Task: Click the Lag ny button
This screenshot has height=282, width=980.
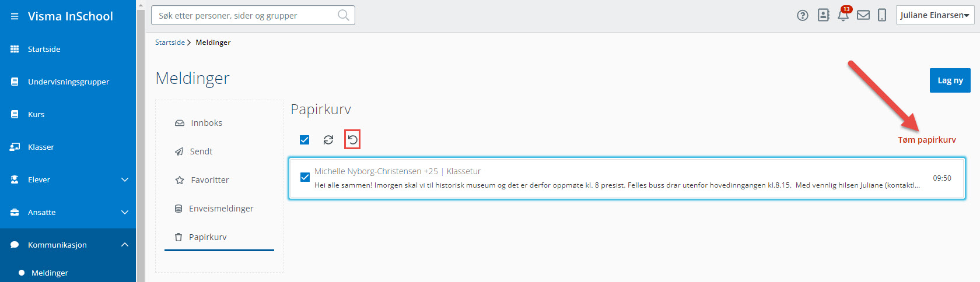Action: (x=950, y=80)
